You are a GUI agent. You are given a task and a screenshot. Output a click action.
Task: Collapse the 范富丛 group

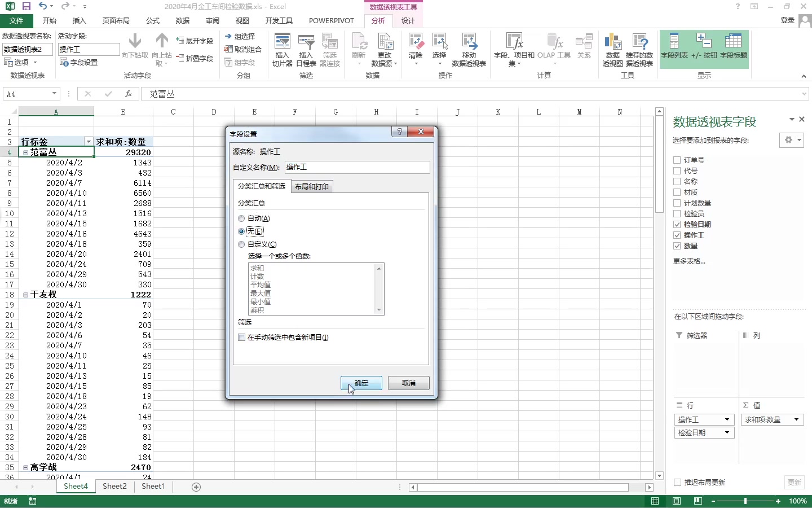pos(25,152)
